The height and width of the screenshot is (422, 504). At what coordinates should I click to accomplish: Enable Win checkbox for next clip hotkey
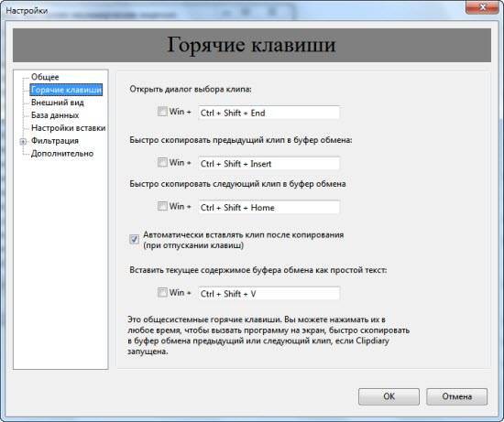point(162,206)
